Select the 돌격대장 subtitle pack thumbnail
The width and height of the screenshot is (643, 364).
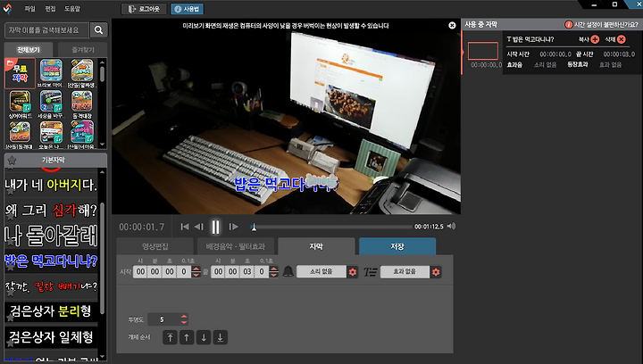82,104
